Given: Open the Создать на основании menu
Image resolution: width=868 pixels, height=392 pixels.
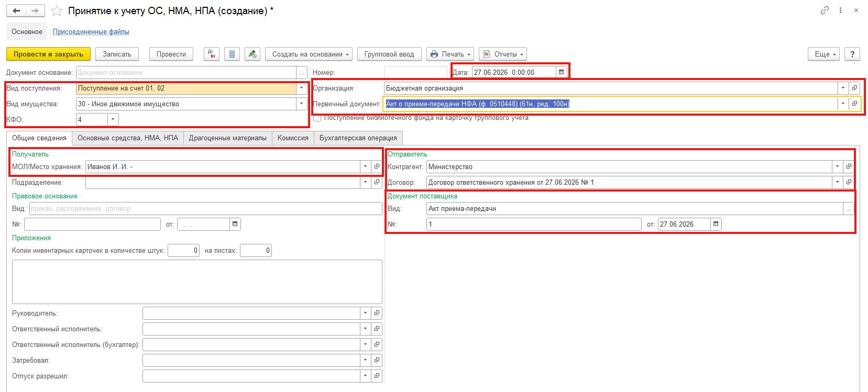Looking at the screenshot, I should tap(309, 54).
